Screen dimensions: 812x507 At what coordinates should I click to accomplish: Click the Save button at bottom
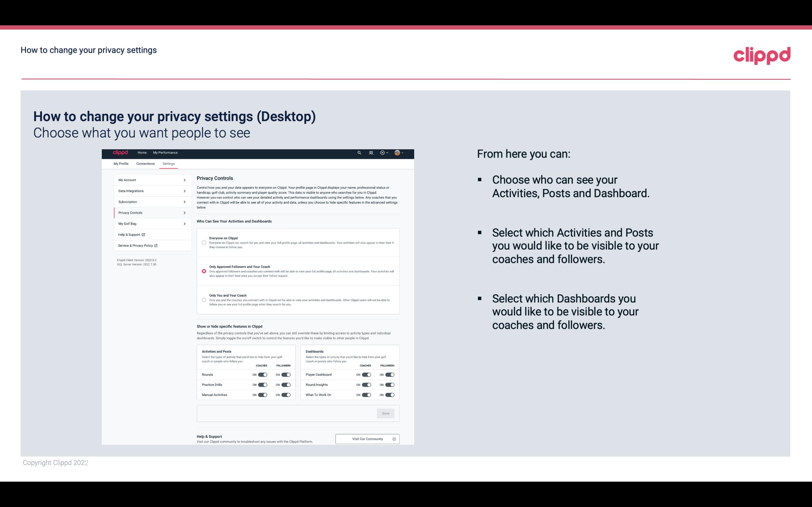point(386,413)
